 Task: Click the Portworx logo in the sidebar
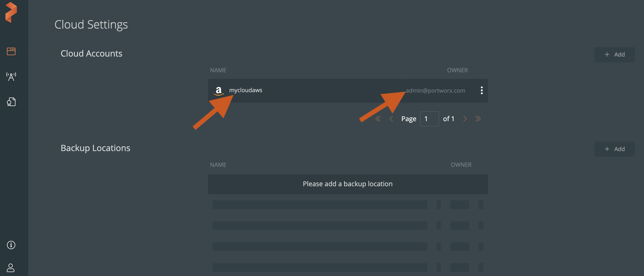coord(11,12)
